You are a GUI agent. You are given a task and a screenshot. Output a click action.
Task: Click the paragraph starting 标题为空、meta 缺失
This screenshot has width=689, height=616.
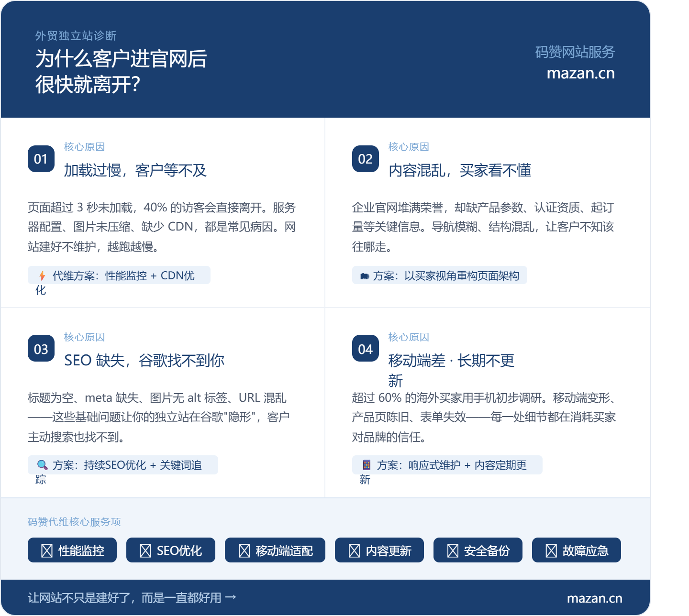point(159,417)
